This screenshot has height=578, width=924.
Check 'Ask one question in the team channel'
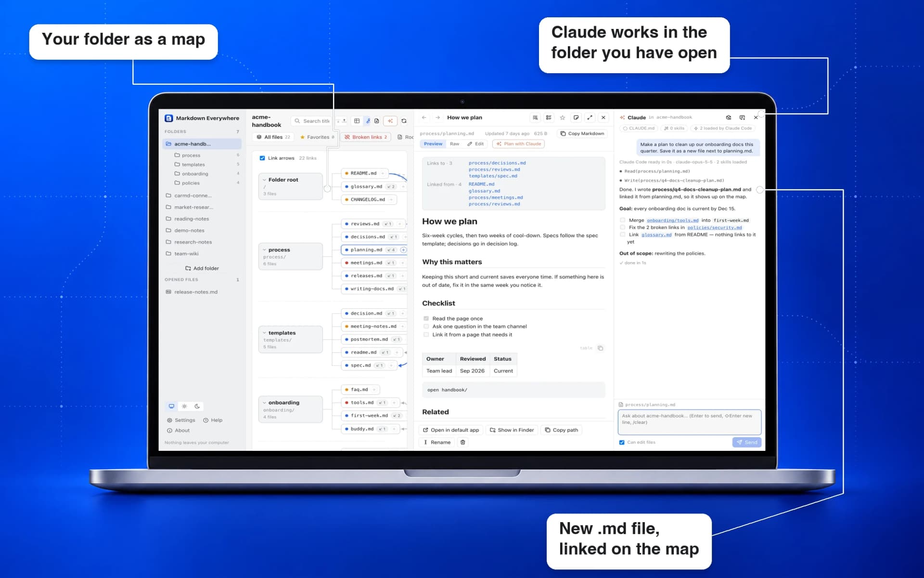pos(426,327)
